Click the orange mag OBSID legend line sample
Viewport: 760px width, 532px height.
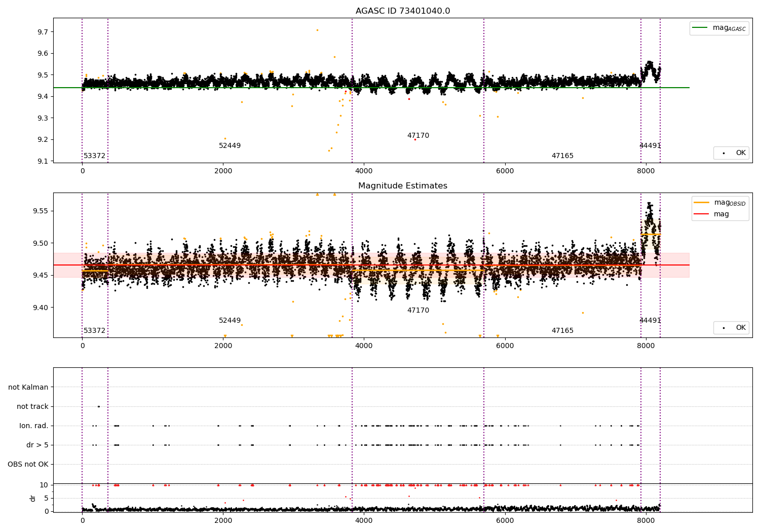[x=702, y=203]
